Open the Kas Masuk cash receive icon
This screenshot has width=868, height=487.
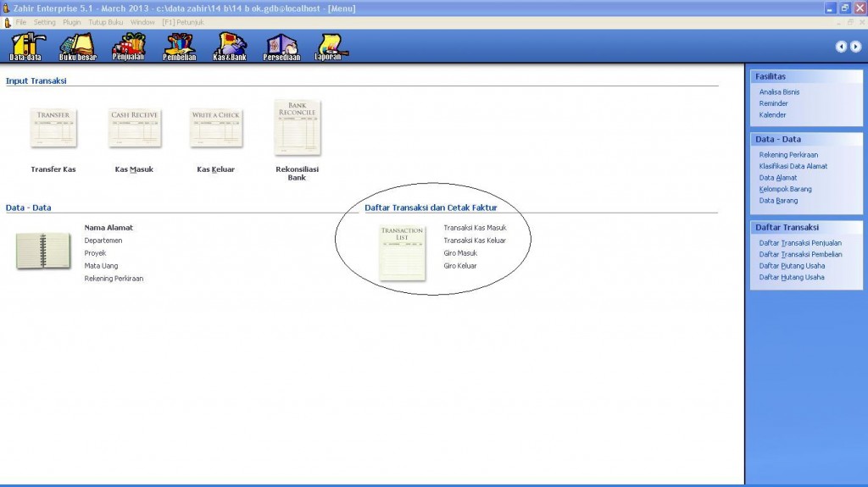tap(135, 128)
